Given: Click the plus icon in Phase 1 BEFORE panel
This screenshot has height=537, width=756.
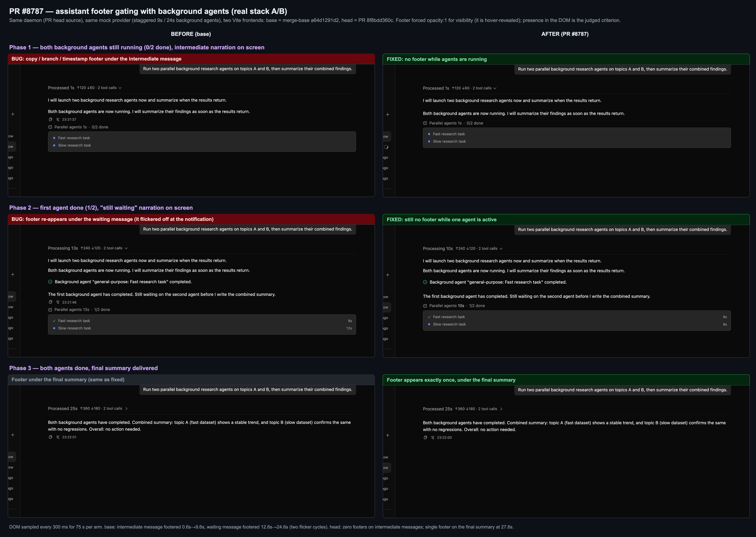Looking at the screenshot, I should (13, 114).
